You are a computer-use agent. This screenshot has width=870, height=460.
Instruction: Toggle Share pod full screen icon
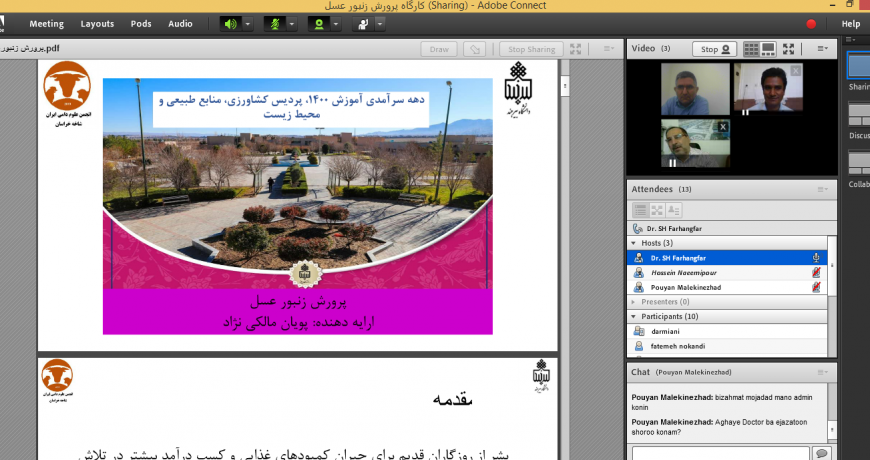[x=576, y=49]
